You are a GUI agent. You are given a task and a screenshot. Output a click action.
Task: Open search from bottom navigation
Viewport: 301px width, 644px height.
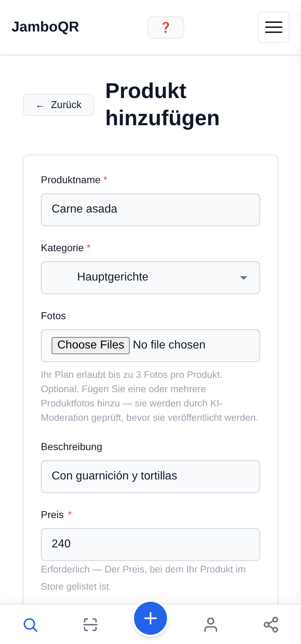click(x=30, y=625)
